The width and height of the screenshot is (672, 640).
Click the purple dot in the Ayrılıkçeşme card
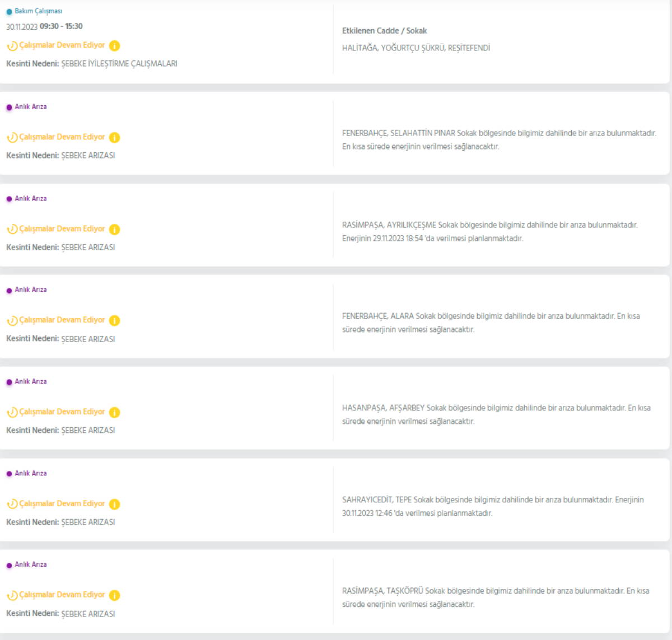9,199
